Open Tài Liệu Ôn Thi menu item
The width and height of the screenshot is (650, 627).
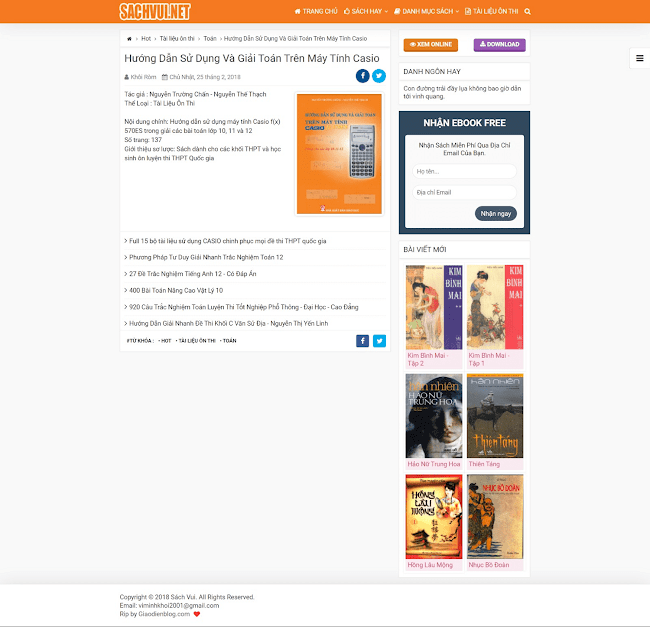(492, 11)
